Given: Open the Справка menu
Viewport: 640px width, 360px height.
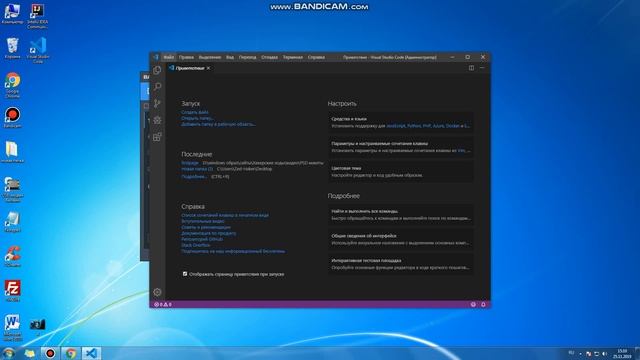Looking at the screenshot, I should (x=316, y=58).
